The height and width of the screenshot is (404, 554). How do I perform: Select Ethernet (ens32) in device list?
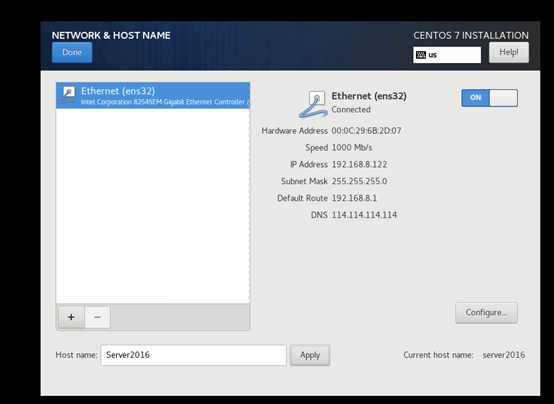(153, 95)
